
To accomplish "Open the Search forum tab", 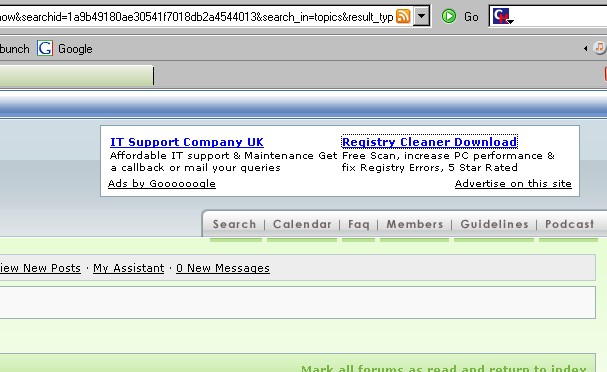I will [235, 224].
